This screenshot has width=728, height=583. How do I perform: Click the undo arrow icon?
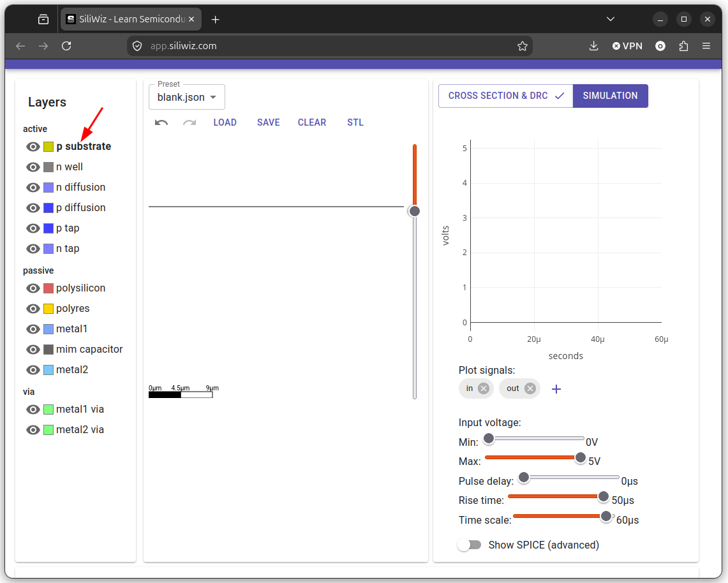pyautogui.click(x=161, y=122)
